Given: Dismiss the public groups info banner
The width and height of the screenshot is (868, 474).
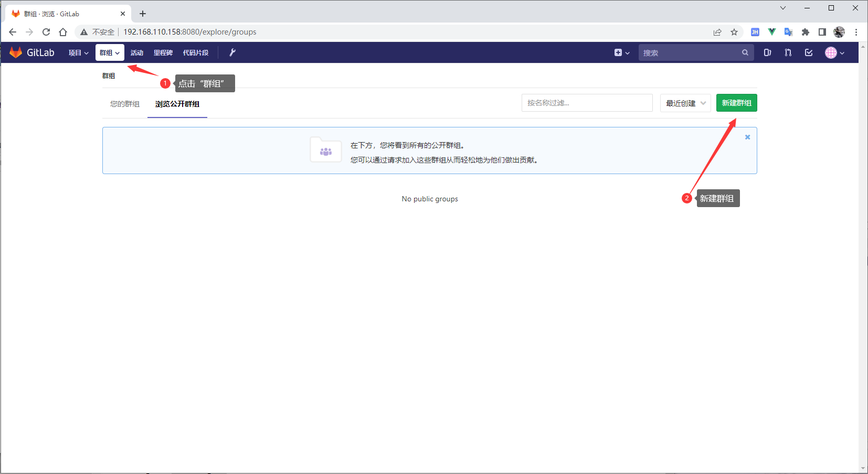Looking at the screenshot, I should [748, 137].
